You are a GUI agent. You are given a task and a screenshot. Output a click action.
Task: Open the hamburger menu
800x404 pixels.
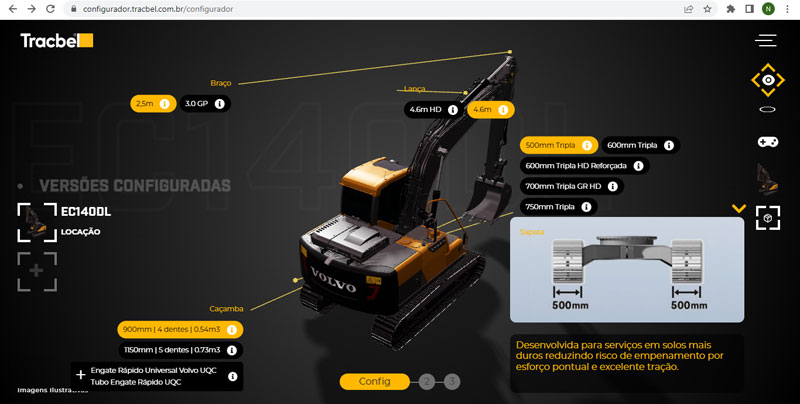coord(765,40)
